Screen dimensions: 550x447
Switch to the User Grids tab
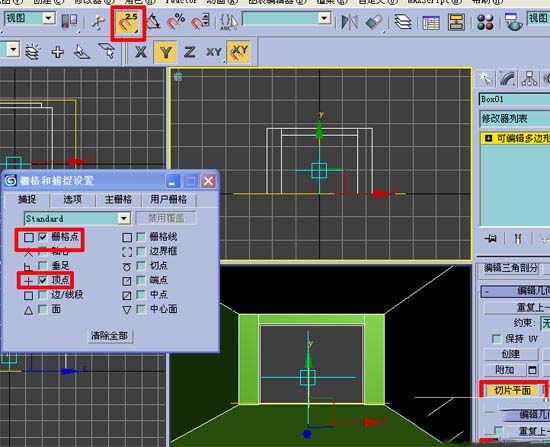click(168, 200)
